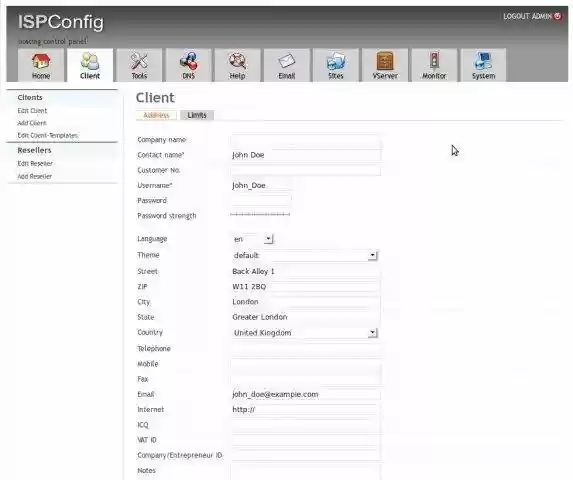Viewport: 573px width, 480px height.
Task: Click the VAT ID field
Action: [306, 440]
